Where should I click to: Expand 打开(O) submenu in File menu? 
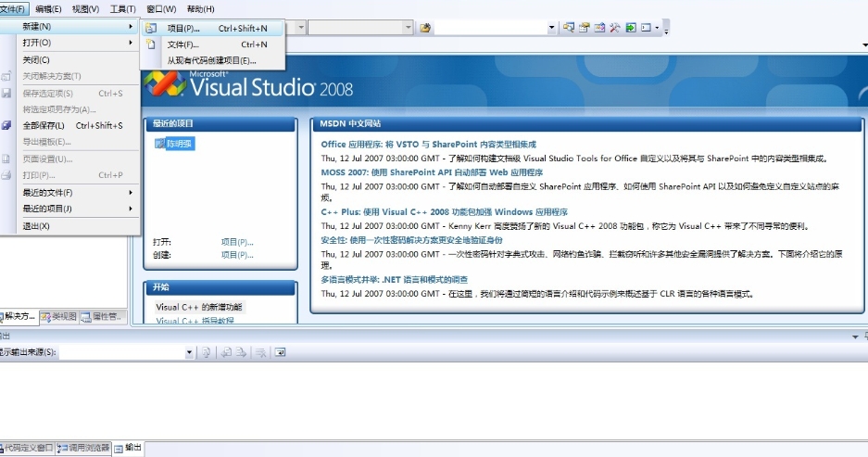point(69,43)
